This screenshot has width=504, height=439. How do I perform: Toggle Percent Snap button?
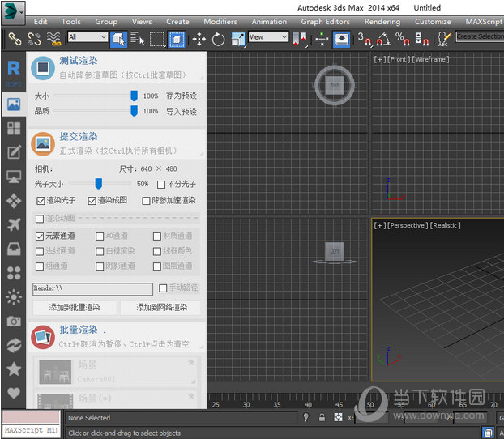403,39
